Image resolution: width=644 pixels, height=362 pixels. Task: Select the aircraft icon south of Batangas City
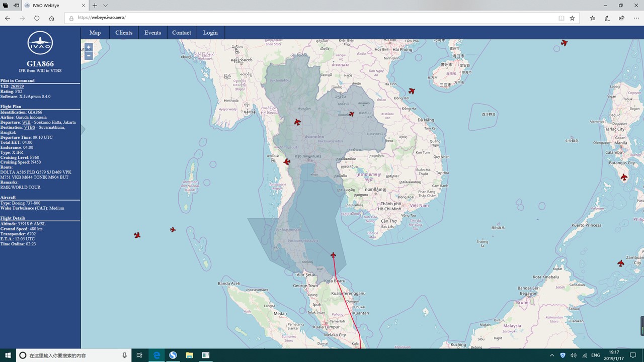(x=624, y=177)
